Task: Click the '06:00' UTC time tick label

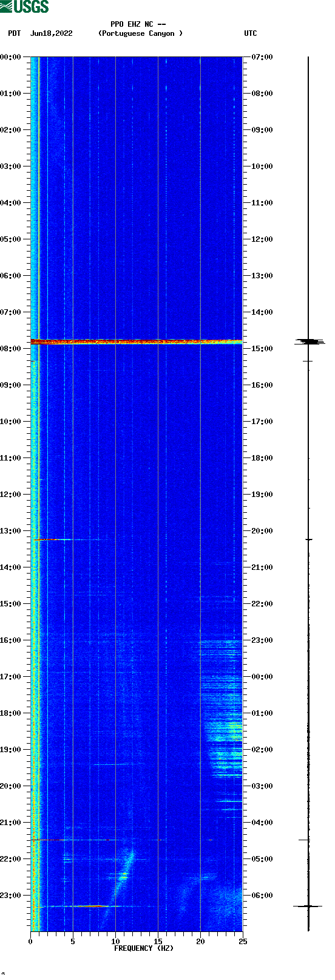Action: (262, 896)
